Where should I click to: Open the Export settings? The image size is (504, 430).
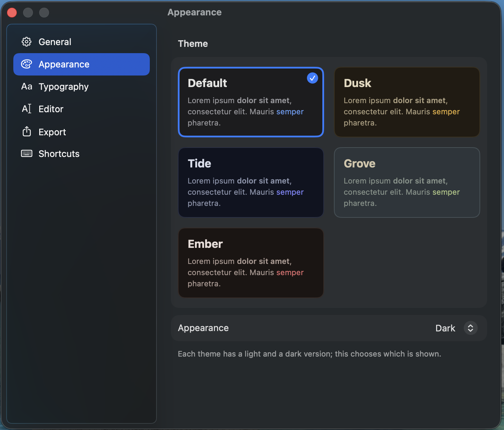[82, 132]
